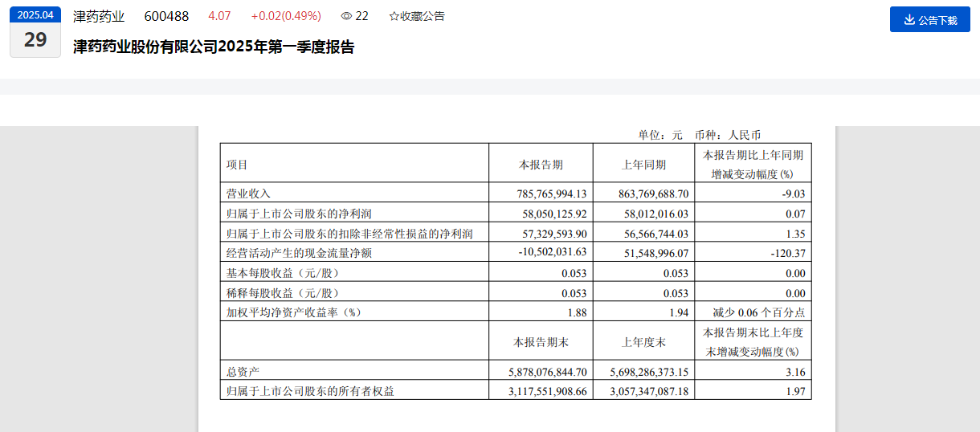Image resolution: width=980 pixels, height=432 pixels.
Task: Click the change value -120.37
Action: 790,253
